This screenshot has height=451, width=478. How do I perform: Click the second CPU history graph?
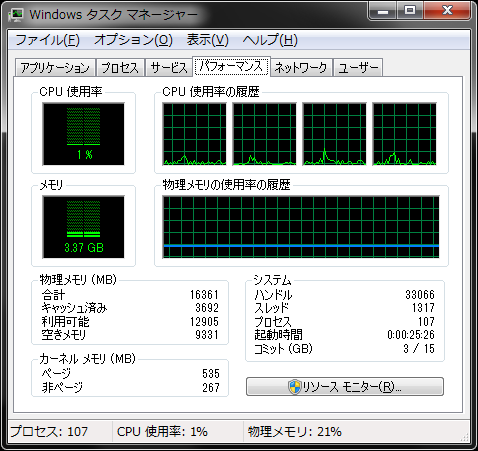[264, 134]
